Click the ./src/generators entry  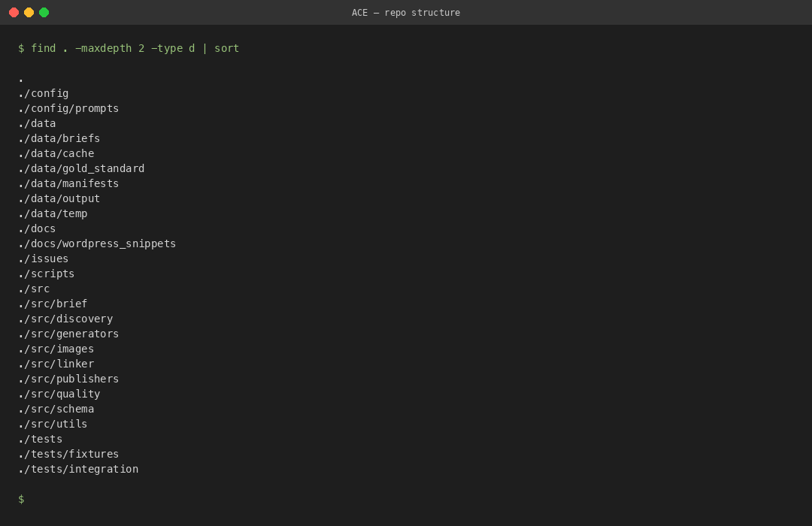[x=68, y=334]
